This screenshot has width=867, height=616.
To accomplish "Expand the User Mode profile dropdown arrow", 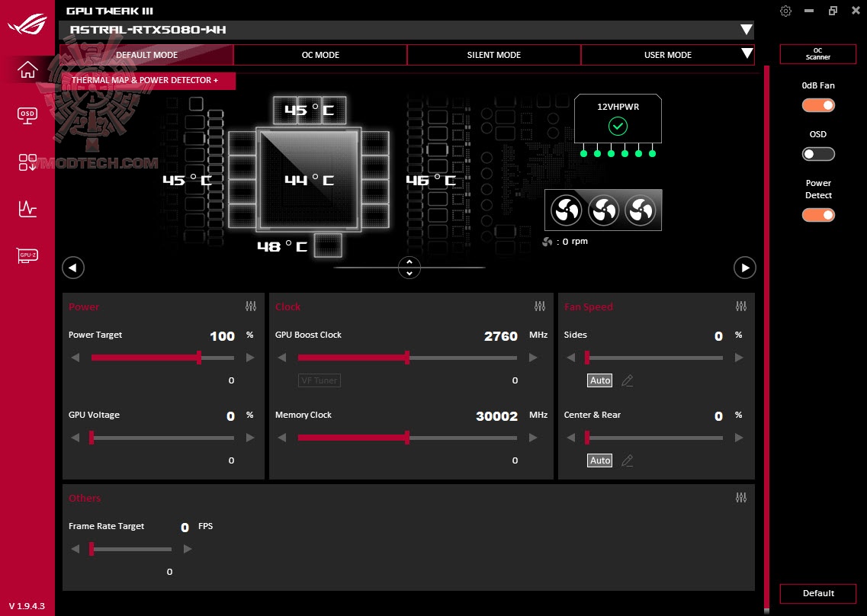I will pyautogui.click(x=747, y=53).
